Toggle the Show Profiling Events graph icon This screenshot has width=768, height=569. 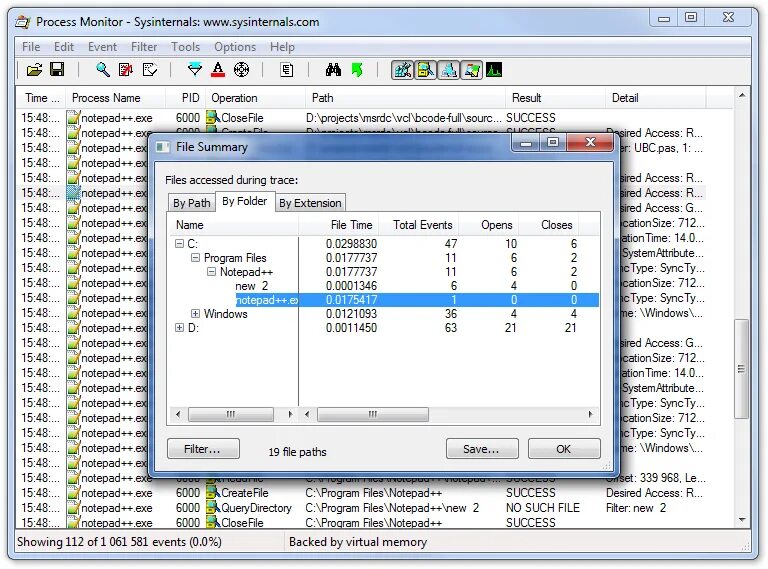[x=494, y=70]
